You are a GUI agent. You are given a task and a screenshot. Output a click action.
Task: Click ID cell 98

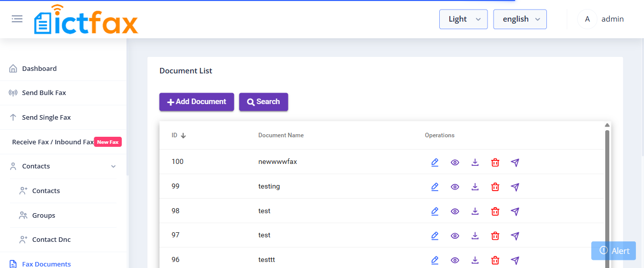pyautogui.click(x=176, y=211)
